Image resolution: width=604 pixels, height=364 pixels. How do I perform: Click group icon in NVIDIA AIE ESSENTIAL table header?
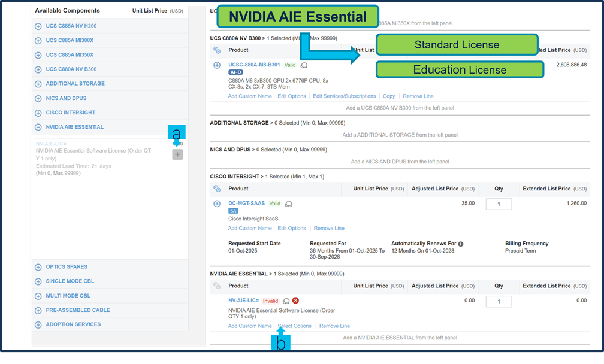[217, 286]
